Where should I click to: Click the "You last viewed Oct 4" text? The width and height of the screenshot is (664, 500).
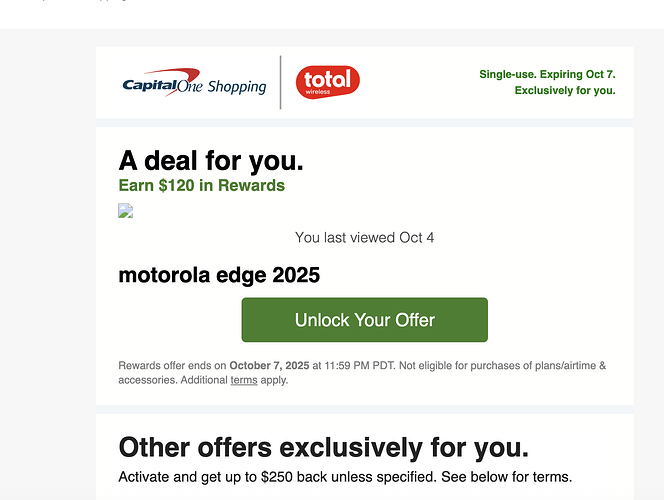tap(364, 238)
